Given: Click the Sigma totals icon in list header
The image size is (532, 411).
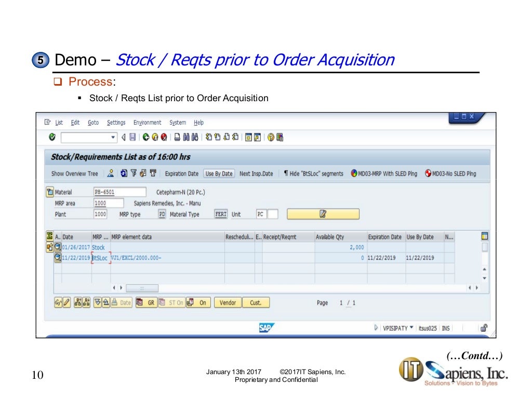Looking at the screenshot, I should [49, 236].
